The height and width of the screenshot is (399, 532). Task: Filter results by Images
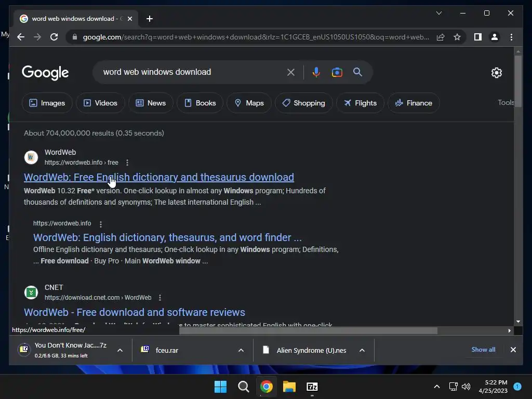47,103
